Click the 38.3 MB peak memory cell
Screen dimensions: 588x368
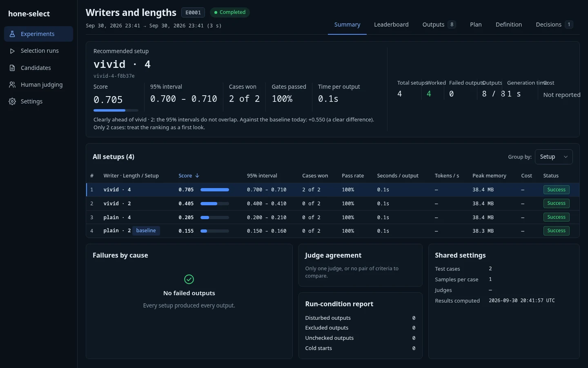pos(483,231)
